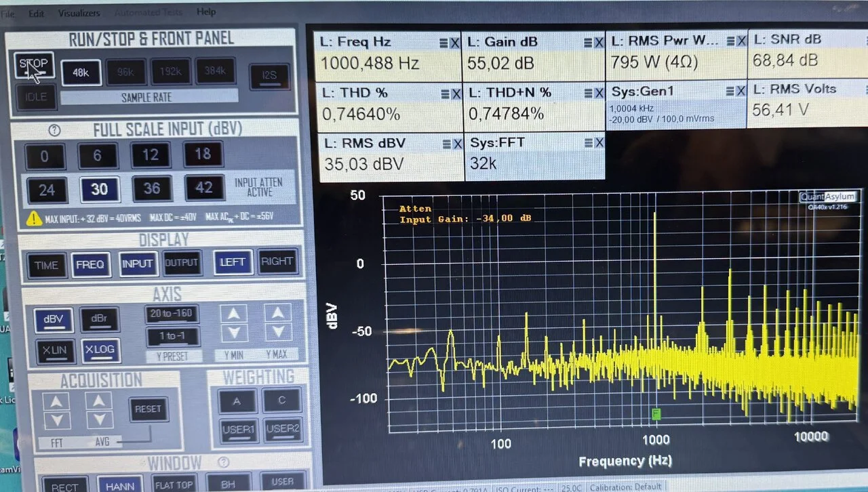Click the help icon beside Full Scale Input
This screenshot has width=868, height=492.
[55, 130]
